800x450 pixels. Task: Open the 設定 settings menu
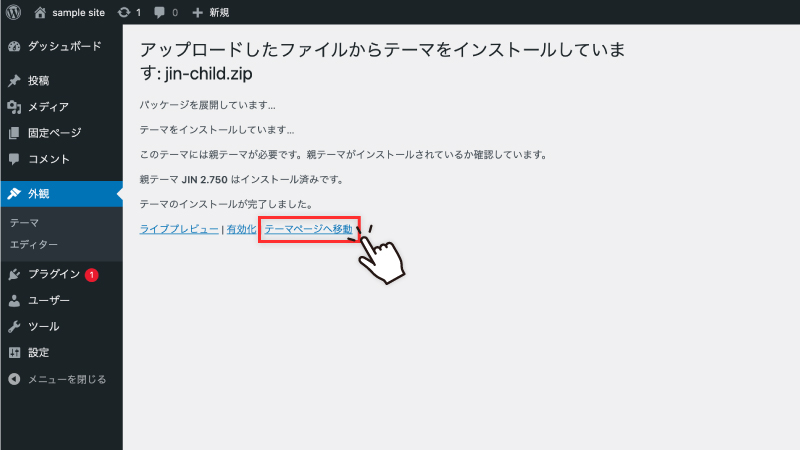[61, 353]
